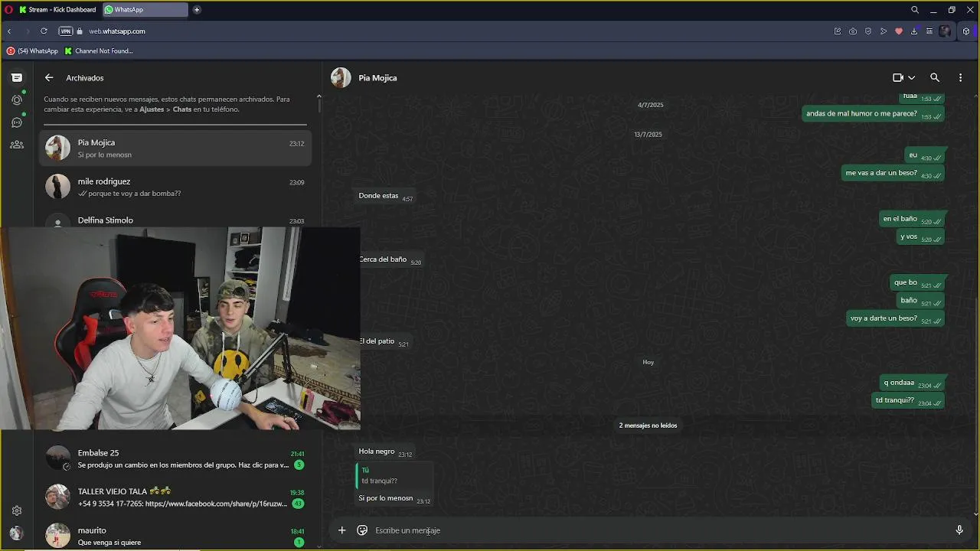Open Opera privacy shield icon

point(868,31)
